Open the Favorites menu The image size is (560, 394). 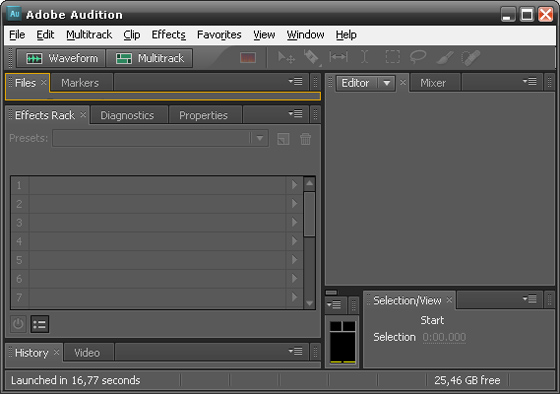coord(219,35)
